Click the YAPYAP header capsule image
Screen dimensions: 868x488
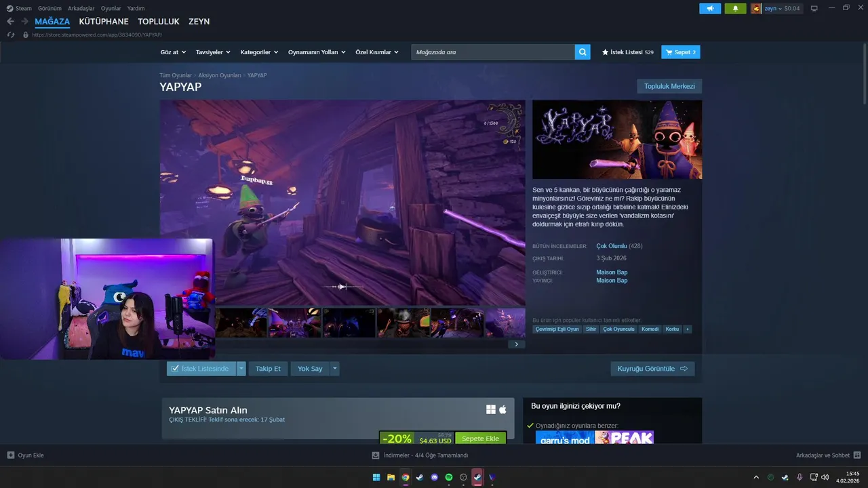(617, 140)
